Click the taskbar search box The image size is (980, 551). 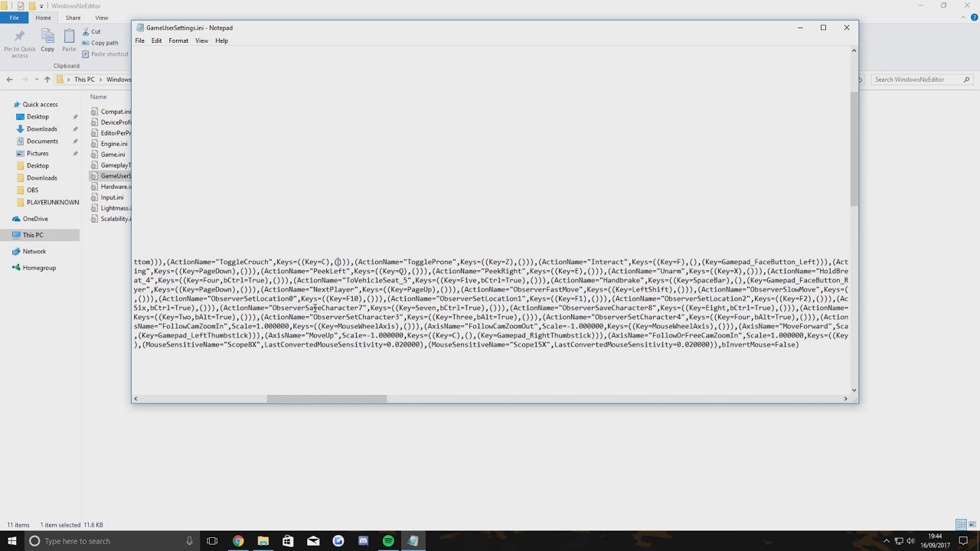[112, 541]
